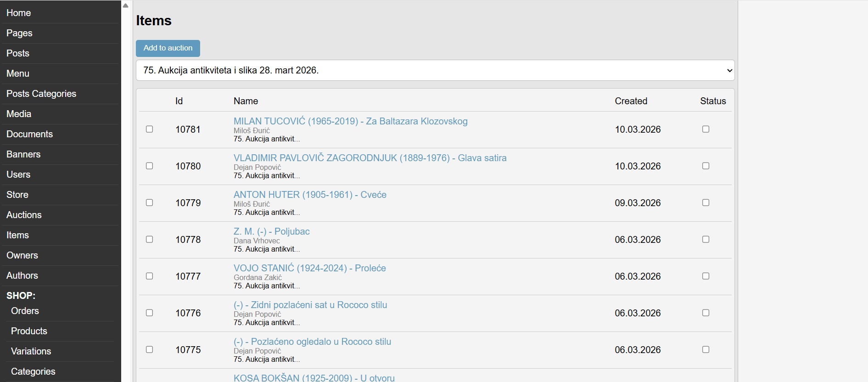Check the selection box for item 10776
Image resolution: width=868 pixels, height=382 pixels.
149,313
